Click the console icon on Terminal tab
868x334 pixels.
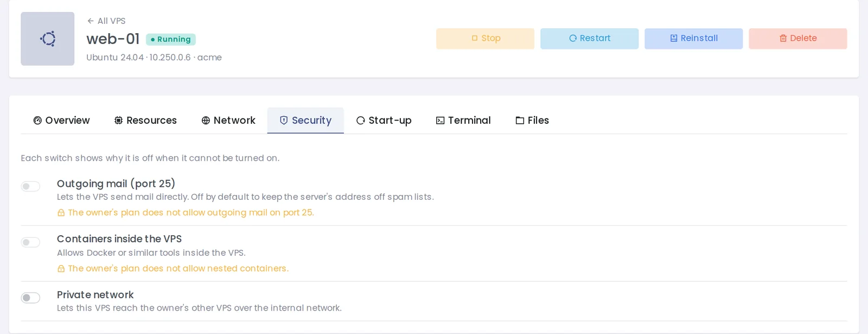point(440,121)
